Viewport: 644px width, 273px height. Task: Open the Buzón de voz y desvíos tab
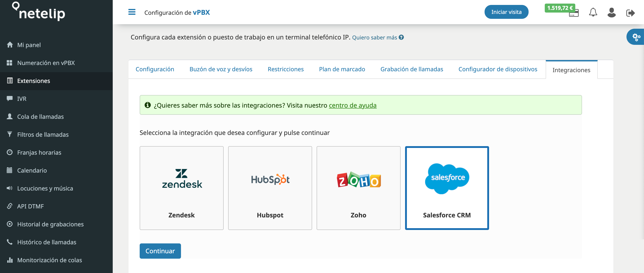[221, 69]
